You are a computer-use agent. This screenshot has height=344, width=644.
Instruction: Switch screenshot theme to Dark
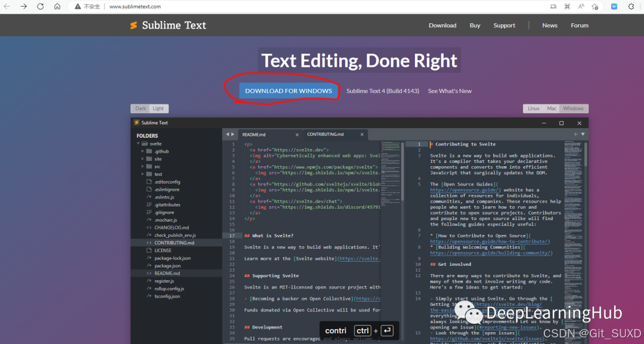(141, 109)
